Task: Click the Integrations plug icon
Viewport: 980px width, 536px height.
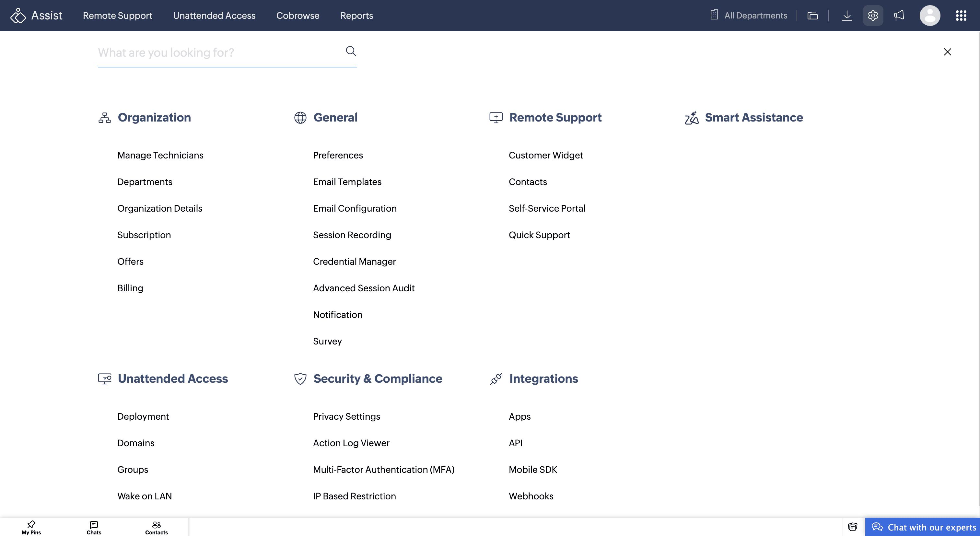Action: (496, 379)
